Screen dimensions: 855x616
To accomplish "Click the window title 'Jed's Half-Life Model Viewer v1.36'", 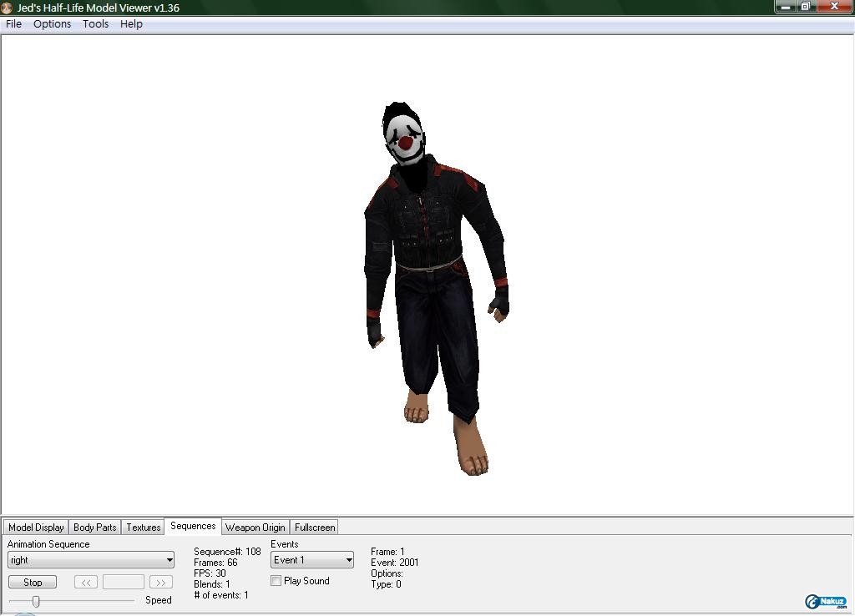I will click(x=99, y=8).
